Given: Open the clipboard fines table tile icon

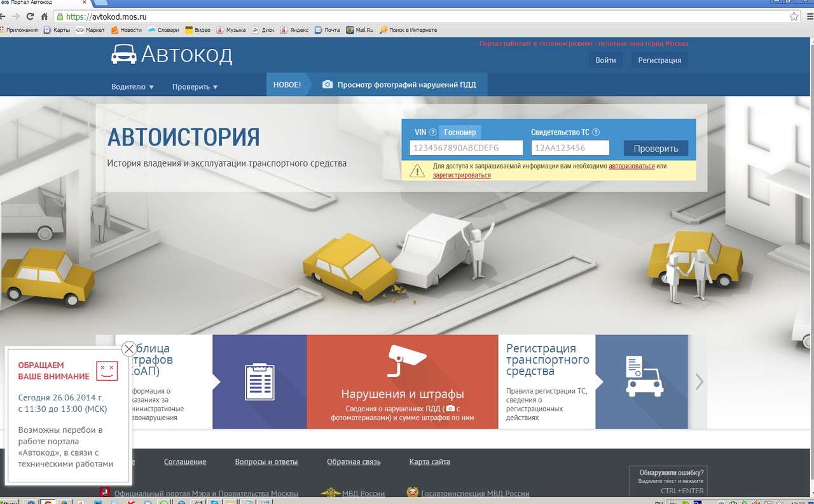Looking at the screenshot, I should coord(259,381).
